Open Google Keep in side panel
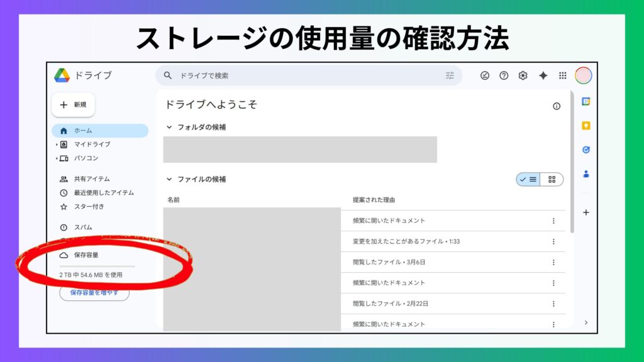The image size is (644, 362). tap(586, 126)
